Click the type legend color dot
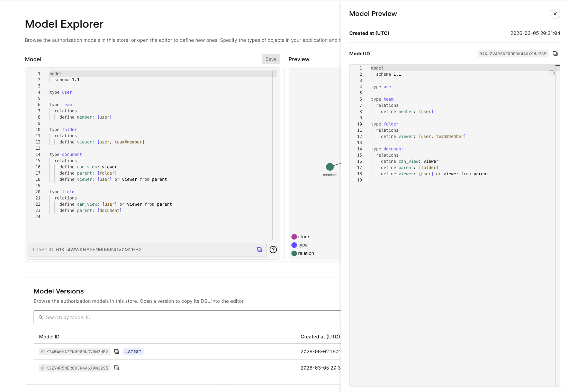 [294, 245]
